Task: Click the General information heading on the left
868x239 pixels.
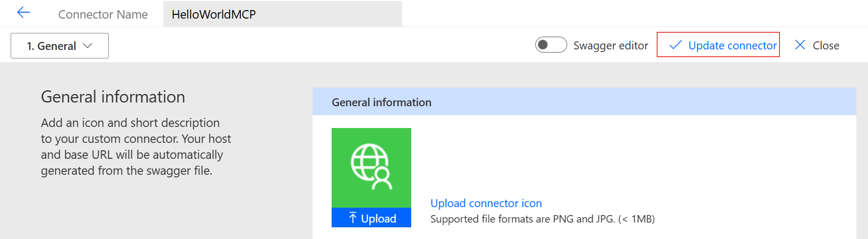Action: point(113,97)
